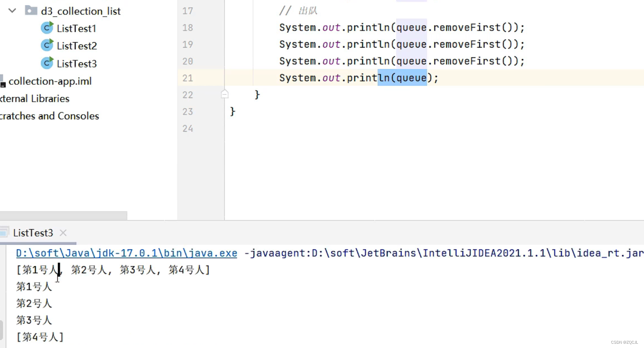This screenshot has height=348, width=644.
Task: Click the console output line '第3号人'
Action: click(x=34, y=320)
